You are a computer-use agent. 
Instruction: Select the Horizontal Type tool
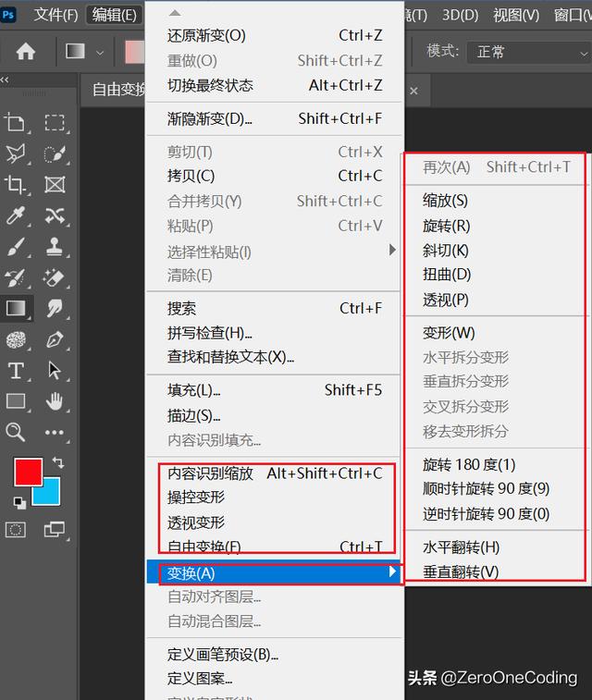pyautogui.click(x=16, y=370)
